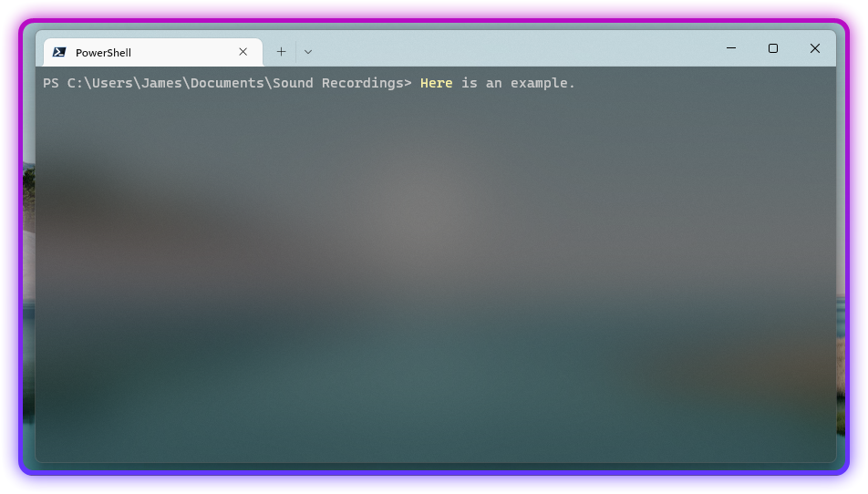
Task: Minimize the terminal window
Action: (730, 48)
